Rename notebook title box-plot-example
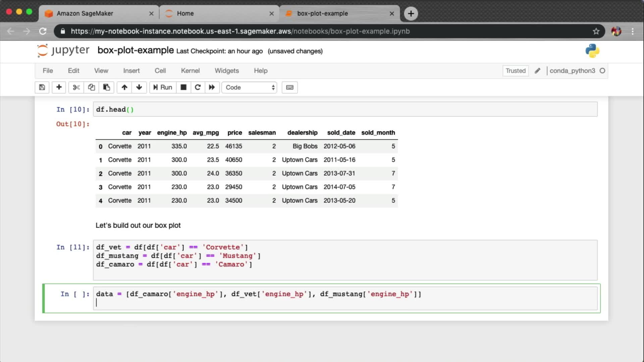Viewport: 644px width, 362px height. tap(136, 50)
